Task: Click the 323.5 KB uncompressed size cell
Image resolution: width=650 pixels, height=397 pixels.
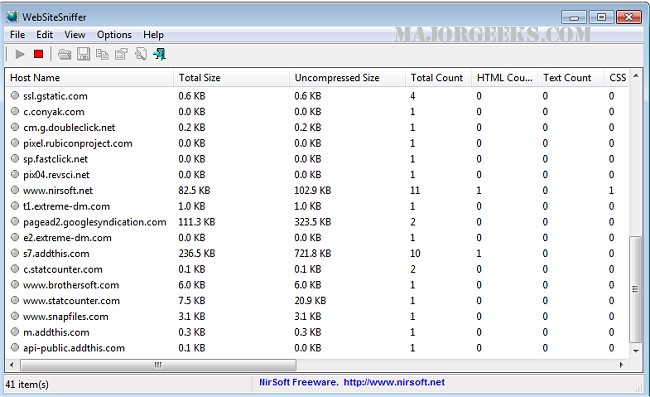Action: point(313,222)
